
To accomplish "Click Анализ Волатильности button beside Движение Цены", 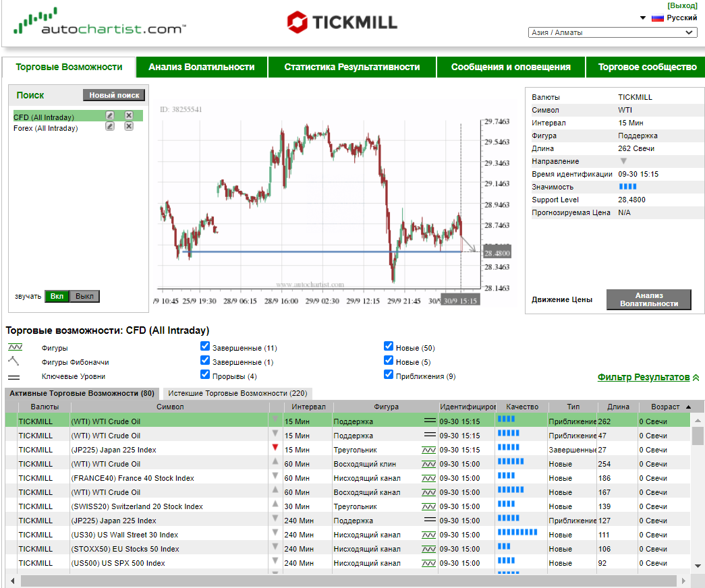I will click(x=649, y=299).
